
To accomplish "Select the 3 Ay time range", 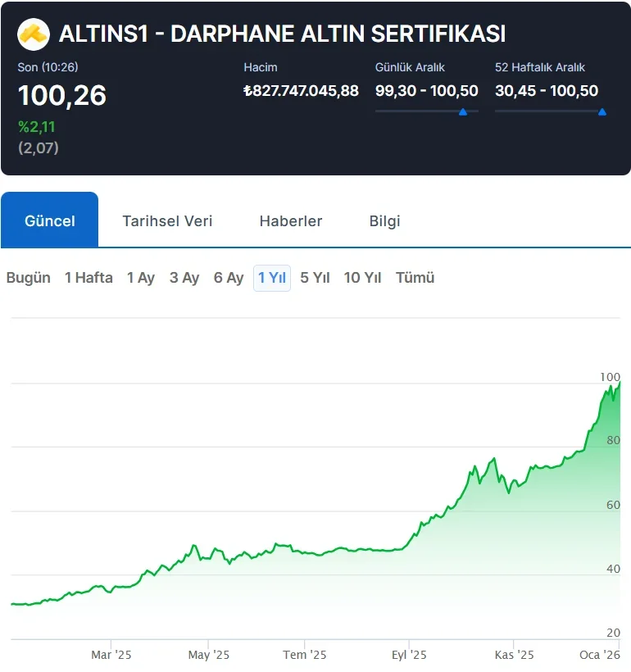I will tap(184, 278).
